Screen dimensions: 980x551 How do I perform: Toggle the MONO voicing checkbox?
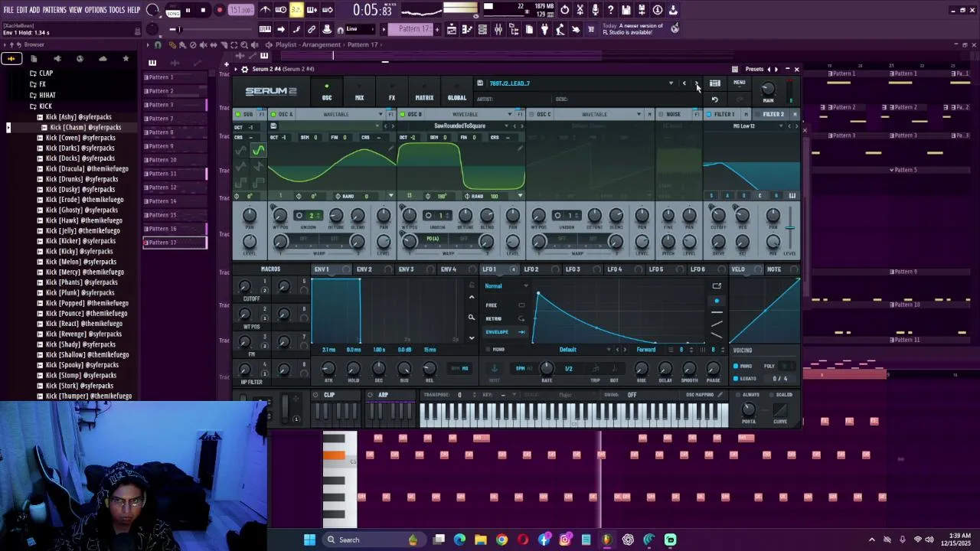click(x=736, y=366)
